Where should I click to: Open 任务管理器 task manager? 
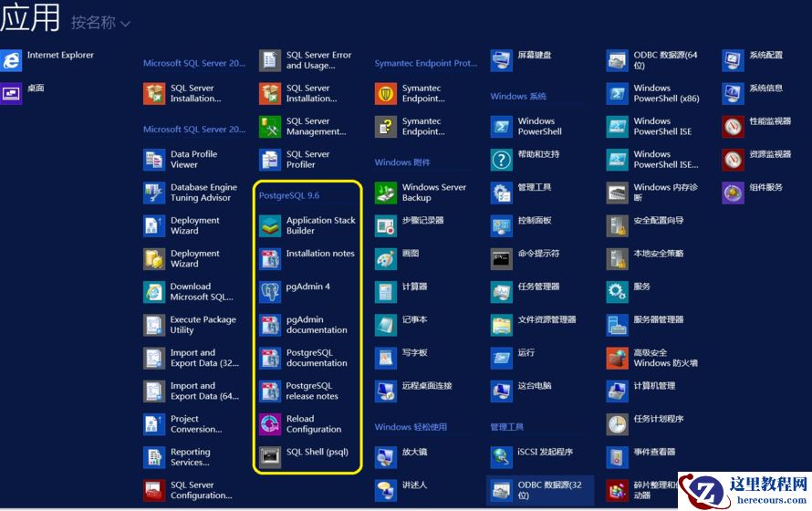pos(526,293)
